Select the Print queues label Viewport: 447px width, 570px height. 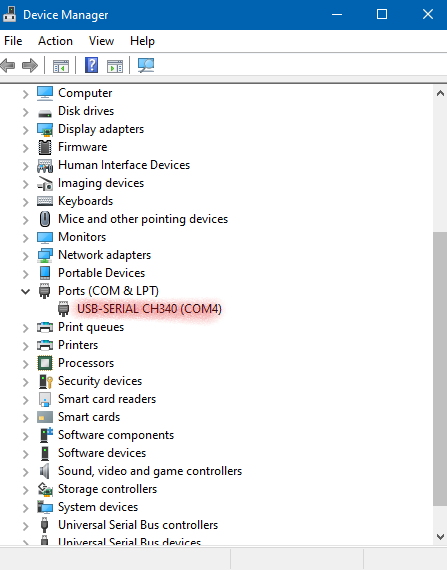coord(91,327)
